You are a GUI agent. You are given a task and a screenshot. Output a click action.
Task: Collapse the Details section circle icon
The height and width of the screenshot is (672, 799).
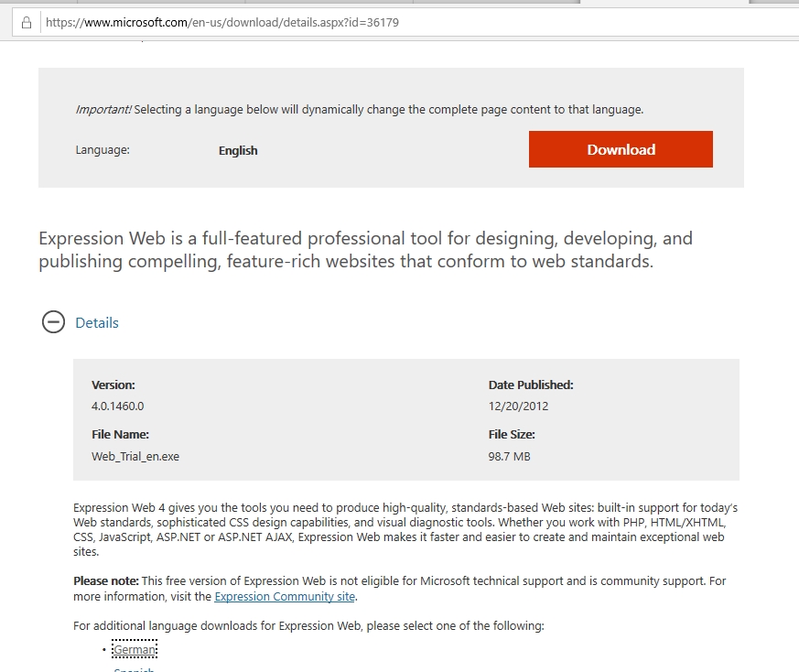[x=53, y=322]
